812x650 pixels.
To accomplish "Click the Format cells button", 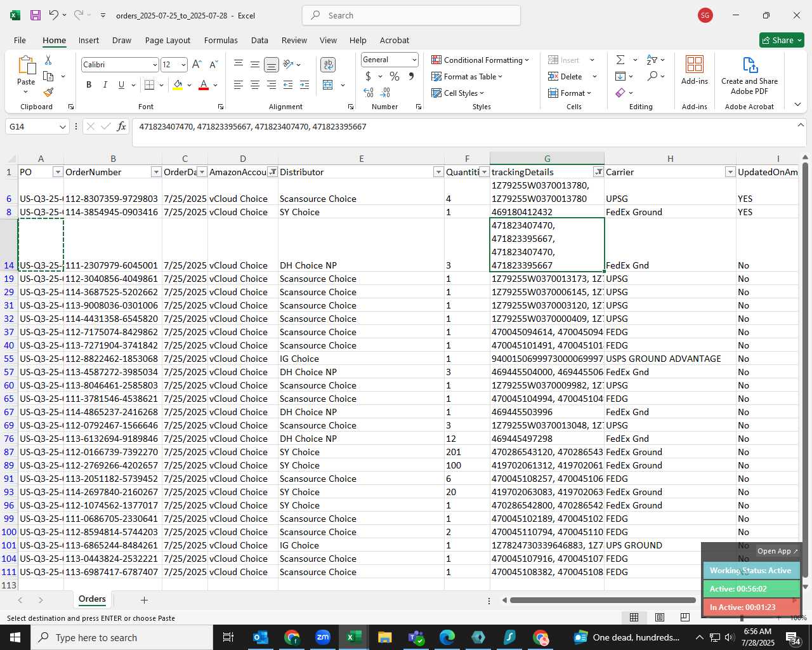I will tap(570, 93).
